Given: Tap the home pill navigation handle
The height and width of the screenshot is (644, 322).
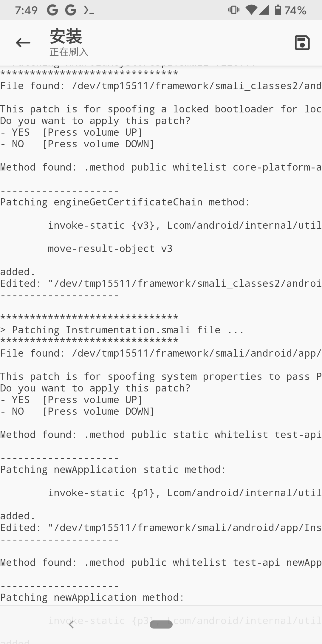Looking at the screenshot, I should coord(161,624).
